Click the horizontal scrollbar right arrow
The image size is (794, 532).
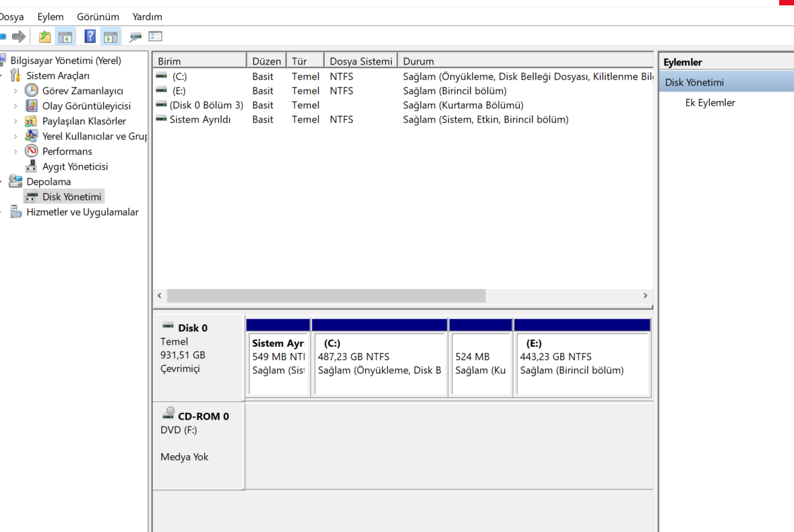tap(645, 296)
